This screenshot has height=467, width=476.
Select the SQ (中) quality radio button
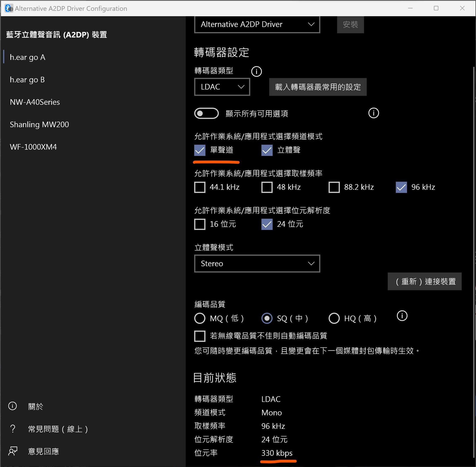pos(267,318)
